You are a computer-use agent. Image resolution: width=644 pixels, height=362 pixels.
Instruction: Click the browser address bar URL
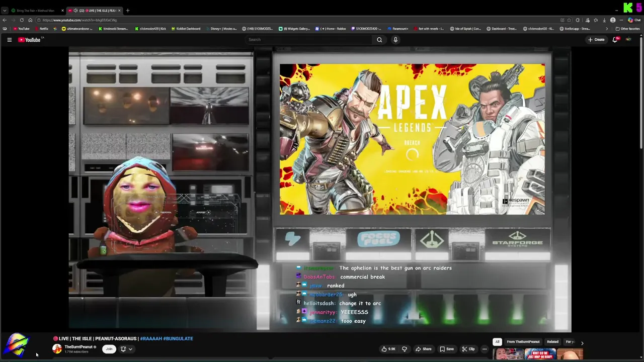79,20
